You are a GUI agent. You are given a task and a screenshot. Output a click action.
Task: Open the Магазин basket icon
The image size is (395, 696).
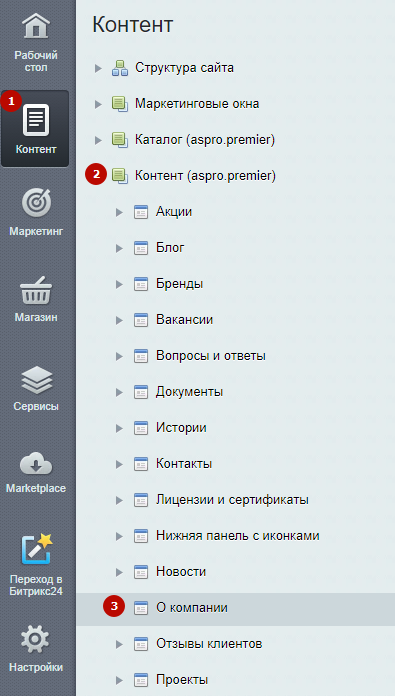pyautogui.click(x=36, y=290)
